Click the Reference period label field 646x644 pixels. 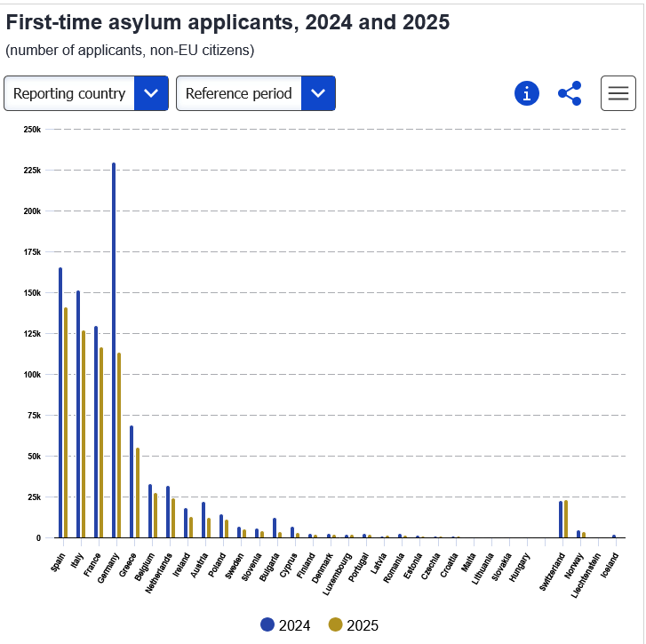click(x=239, y=93)
